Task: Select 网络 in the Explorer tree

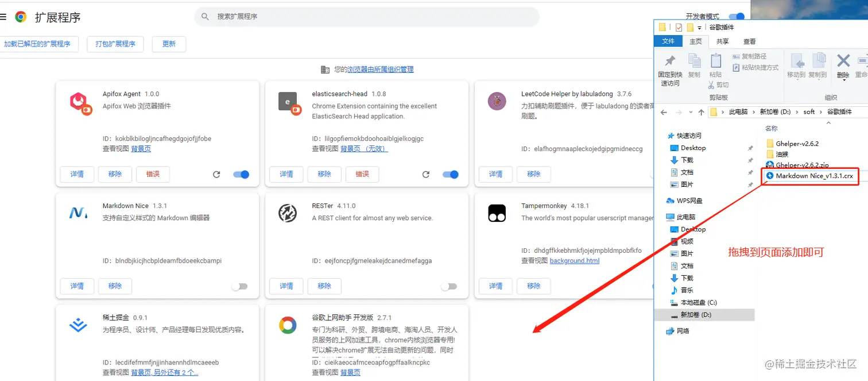Action: pyautogui.click(x=677, y=331)
